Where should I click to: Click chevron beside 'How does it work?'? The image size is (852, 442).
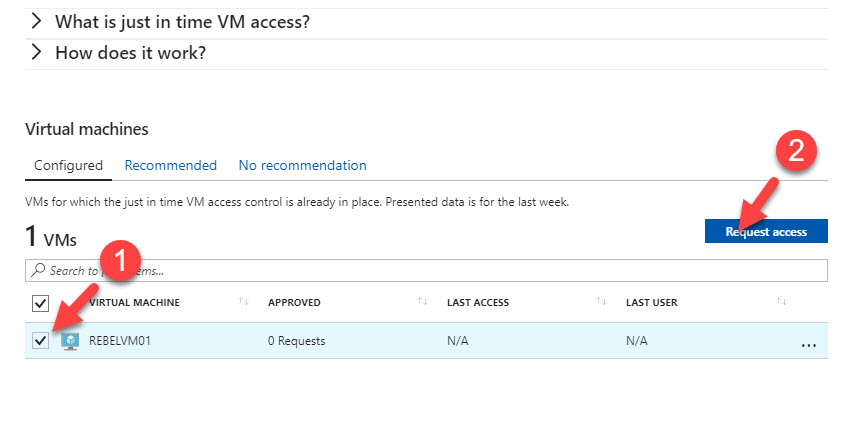pos(36,52)
